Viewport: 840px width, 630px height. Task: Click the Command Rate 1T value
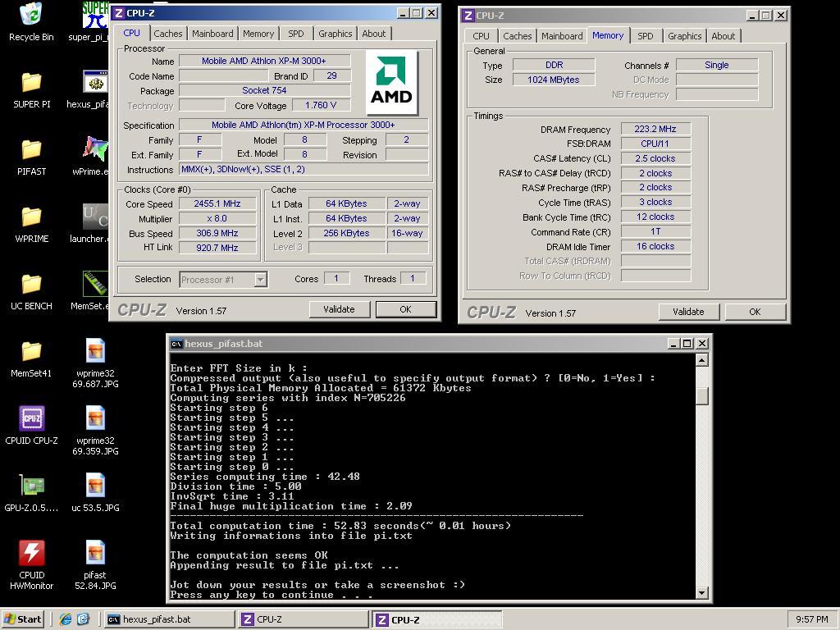(655, 232)
